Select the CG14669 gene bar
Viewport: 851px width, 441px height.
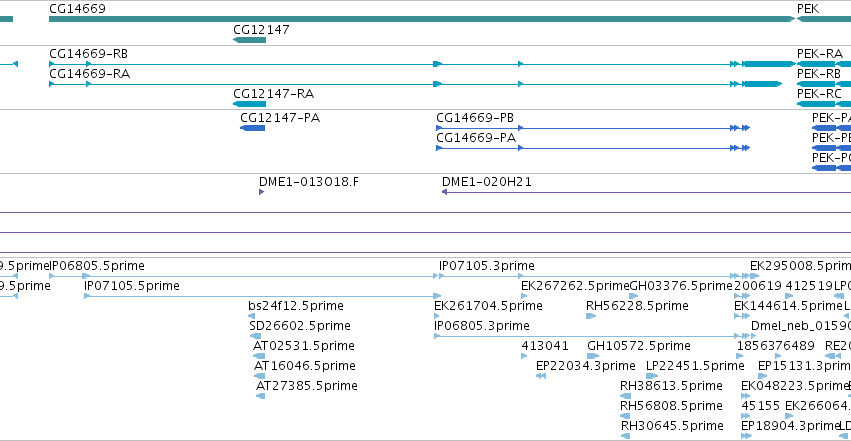click(x=422, y=19)
